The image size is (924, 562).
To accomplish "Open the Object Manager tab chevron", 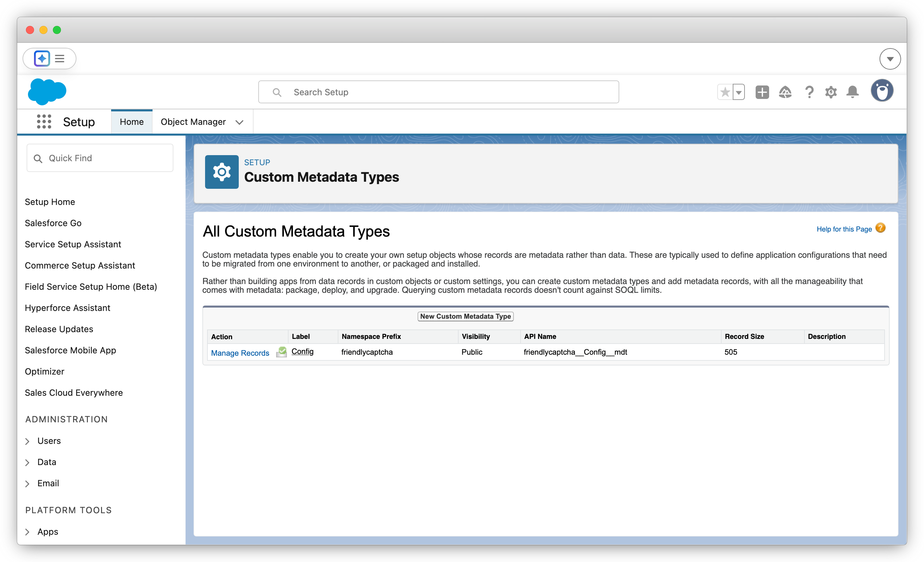I will point(240,122).
